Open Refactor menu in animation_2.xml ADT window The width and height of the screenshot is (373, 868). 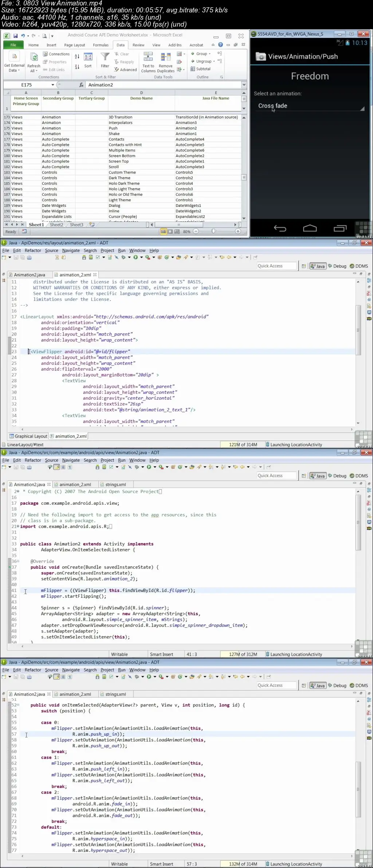click(x=33, y=251)
